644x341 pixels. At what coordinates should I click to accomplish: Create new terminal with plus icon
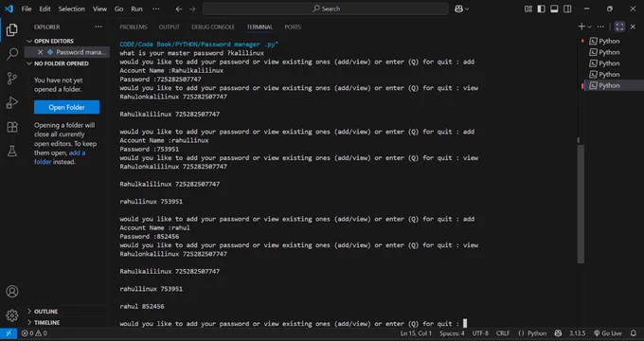(x=581, y=27)
